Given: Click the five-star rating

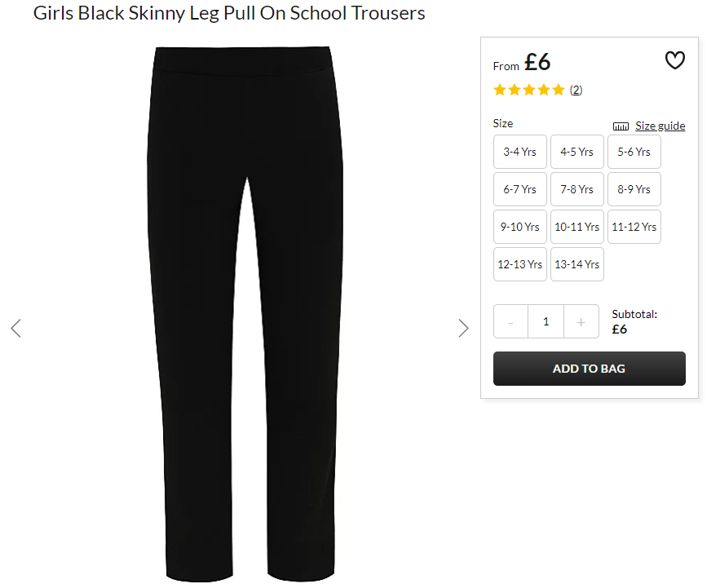Looking at the screenshot, I should (x=528, y=90).
